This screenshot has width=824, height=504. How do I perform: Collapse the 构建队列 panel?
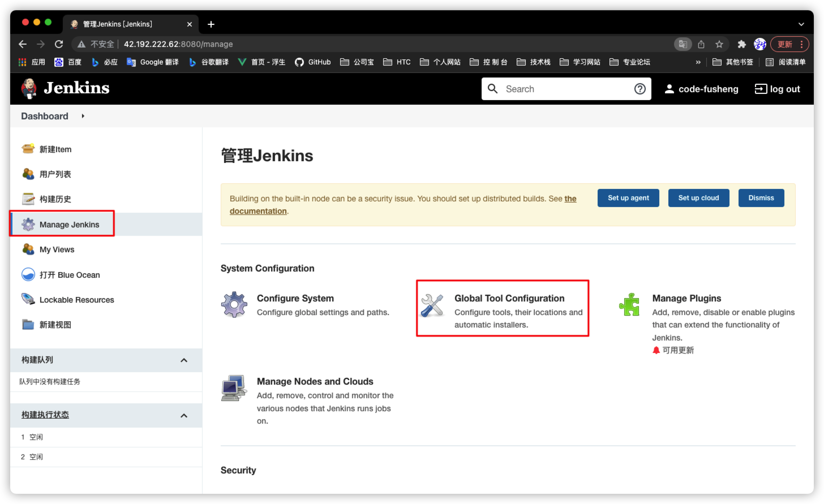tap(184, 360)
